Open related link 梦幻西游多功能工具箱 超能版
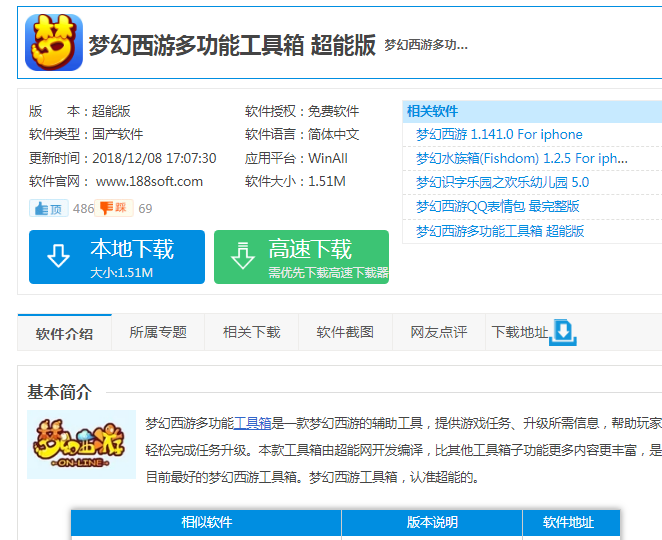 pos(500,231)
